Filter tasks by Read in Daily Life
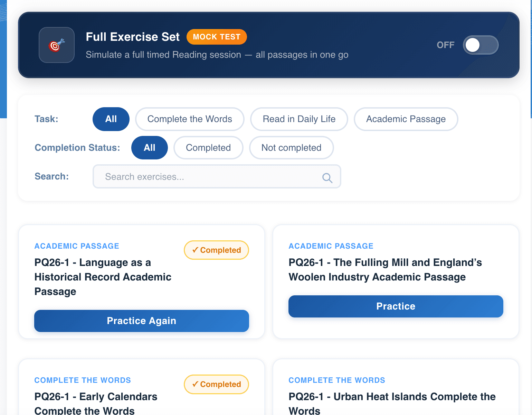Viewport: 532px width, 415px height. tap(299, 119)
